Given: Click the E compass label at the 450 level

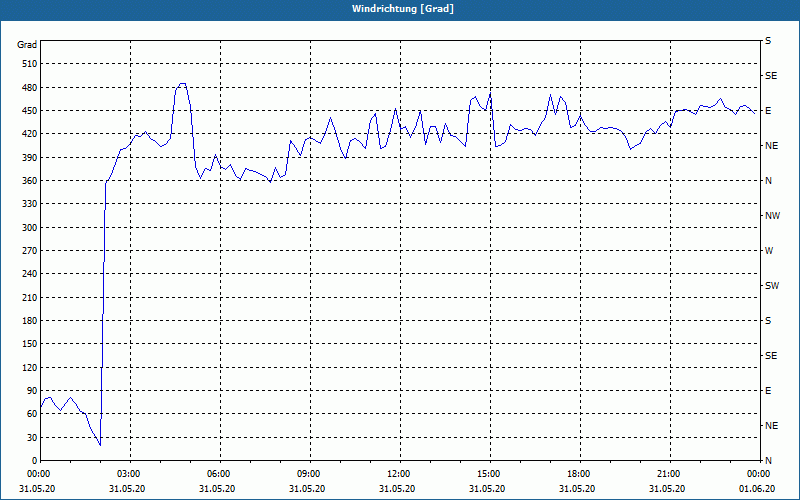Looking at the screenshot, I should [768, 111].
